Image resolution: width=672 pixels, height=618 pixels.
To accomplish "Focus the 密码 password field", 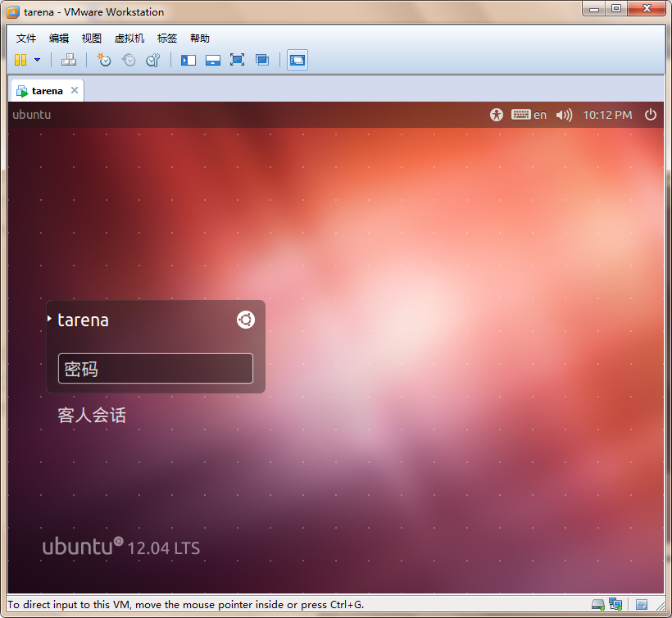I will click(x=156, y=369).
